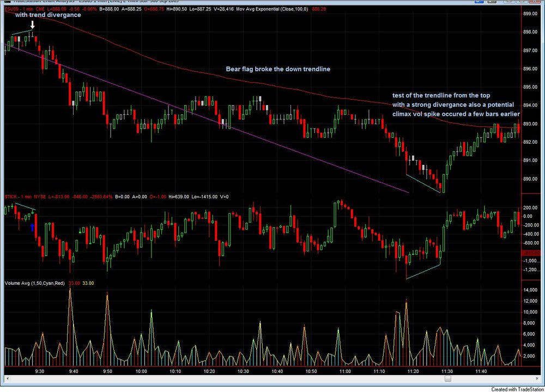Click 'Volume Avg (1,50,Cyan,Red)' indicator label

[x=35, y=283]
